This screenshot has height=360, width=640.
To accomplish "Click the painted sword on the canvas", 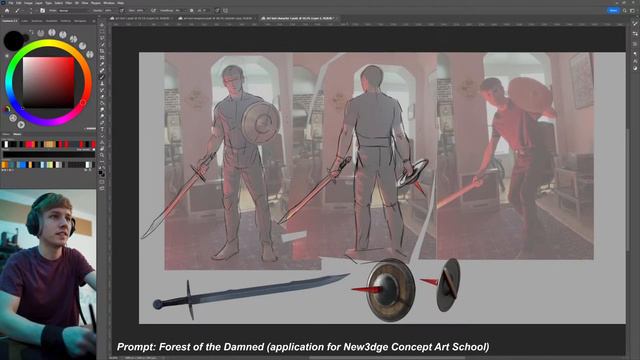I will (x=250, y=293).
